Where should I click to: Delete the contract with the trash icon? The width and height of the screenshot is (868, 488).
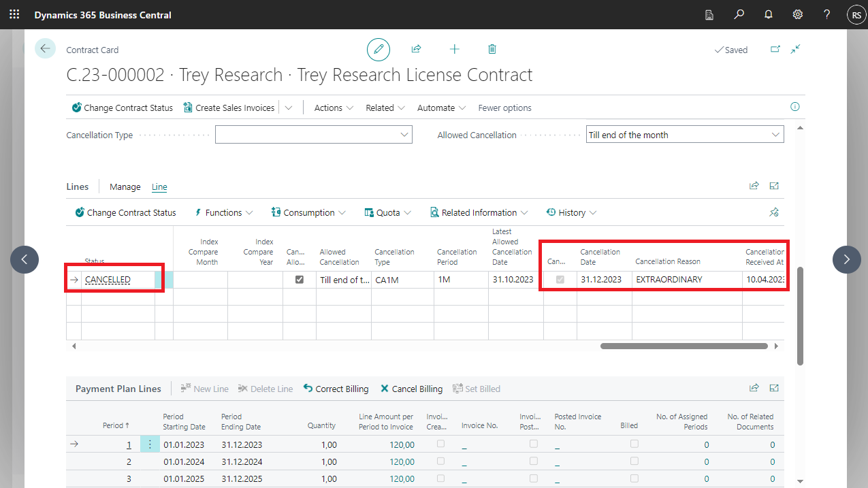[x=492, y=49]
